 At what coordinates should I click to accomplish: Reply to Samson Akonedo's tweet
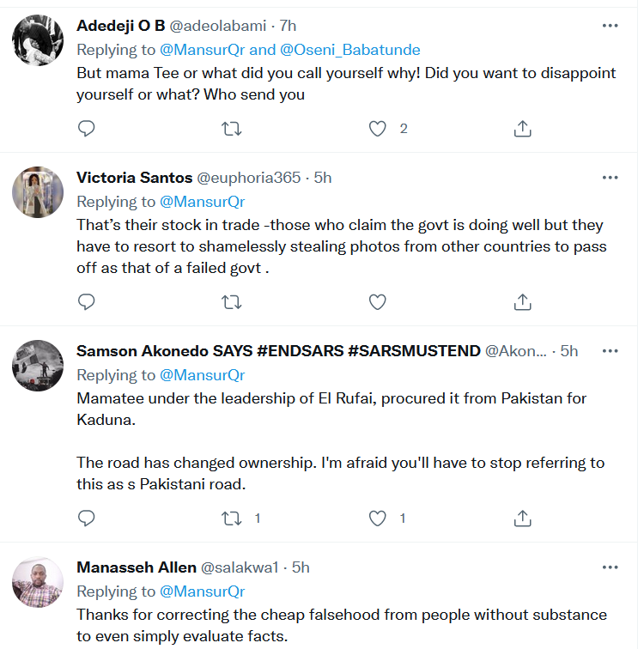click(86, 519)
